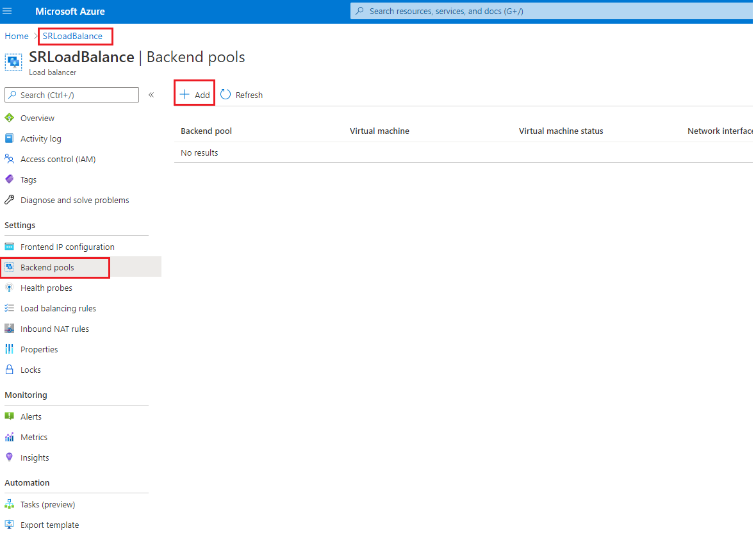
Task: Click the Tags icon in the sidebar
Action: click(10, 179)
